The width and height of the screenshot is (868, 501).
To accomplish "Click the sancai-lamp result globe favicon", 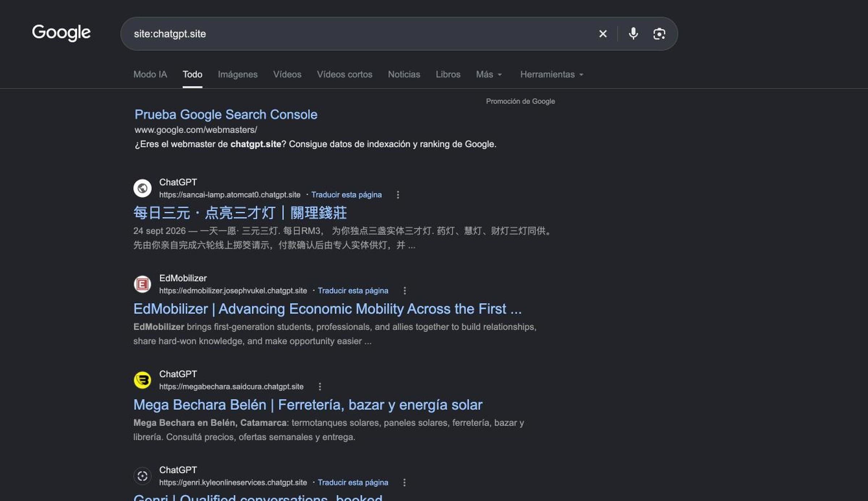I will click(142, 188).
